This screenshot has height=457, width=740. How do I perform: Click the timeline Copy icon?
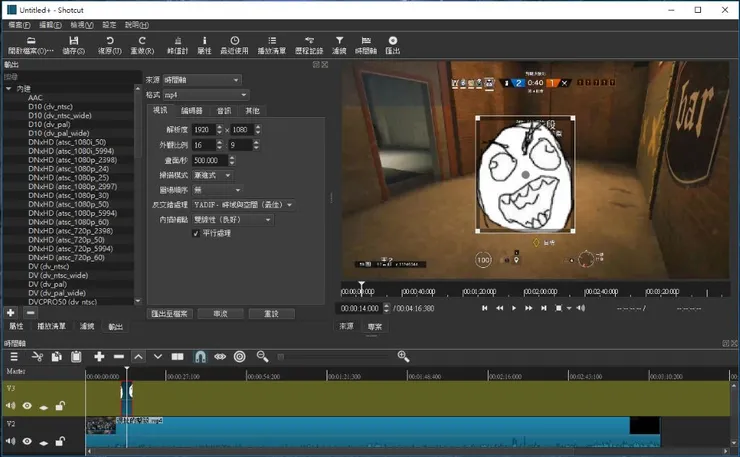pos(57,357)
